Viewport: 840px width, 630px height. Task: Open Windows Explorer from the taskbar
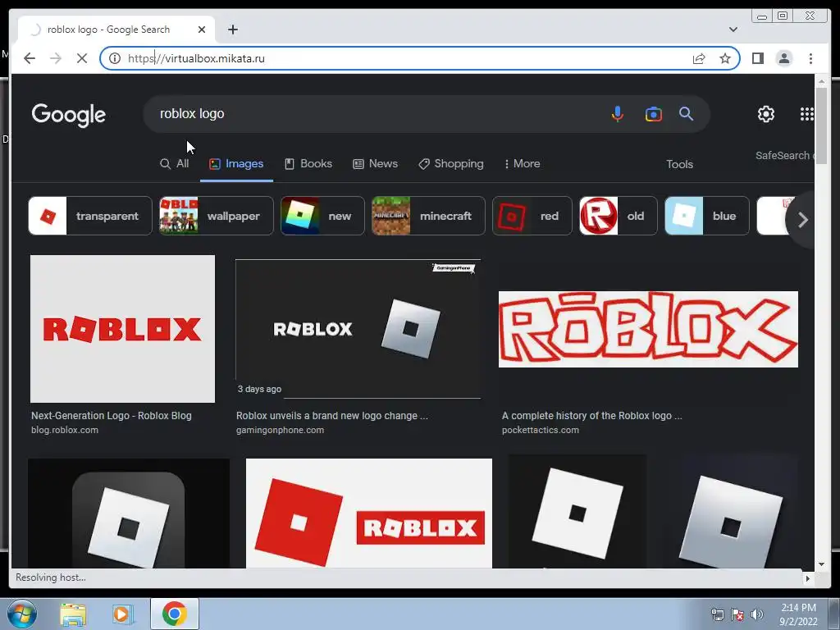[x=73, y=614]
